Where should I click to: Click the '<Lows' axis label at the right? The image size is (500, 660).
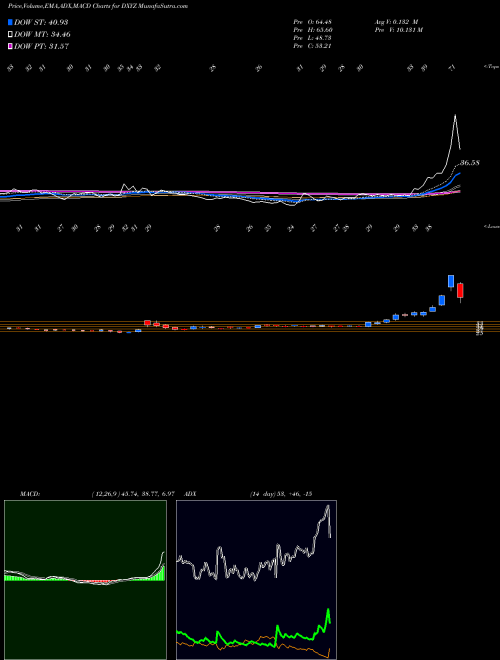tap(492, 226)
